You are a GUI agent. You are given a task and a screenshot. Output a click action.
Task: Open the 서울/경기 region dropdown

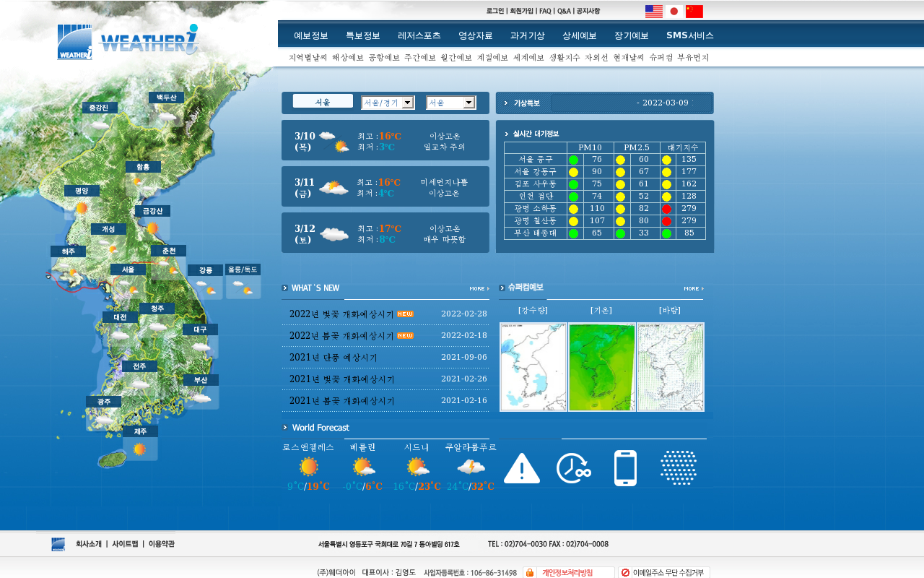point(388,103)
